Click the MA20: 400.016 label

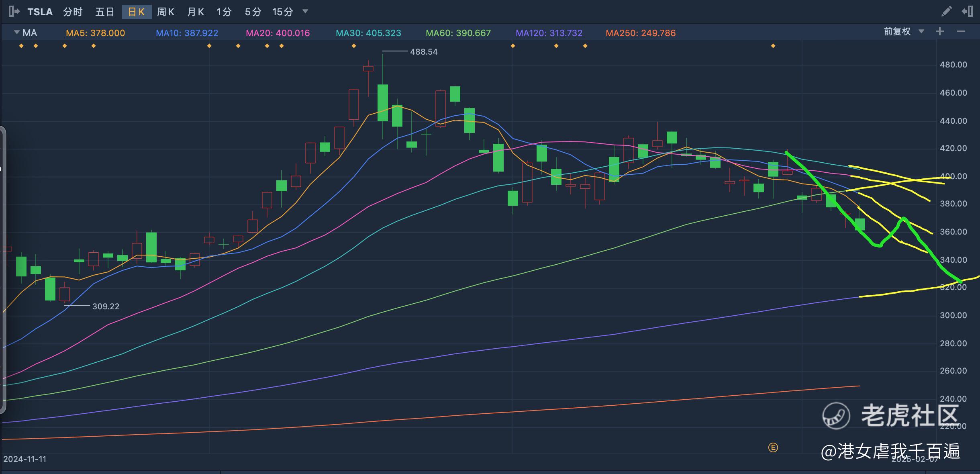(x=278, y=33)
